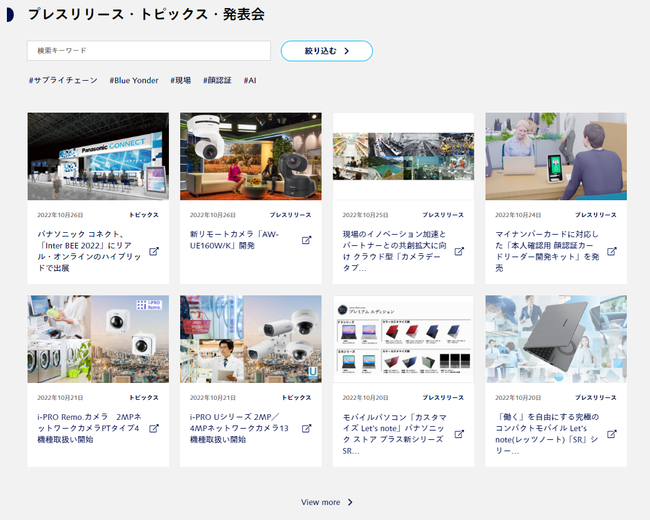Expand the list with View more
The image size is (650, 520).
(327, 502)
